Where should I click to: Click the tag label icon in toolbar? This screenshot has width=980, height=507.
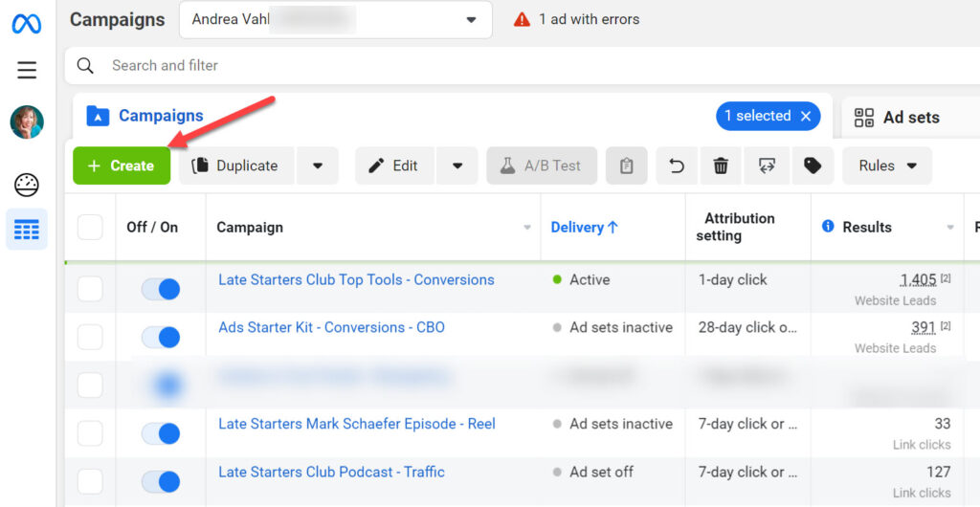coord(813,165)
